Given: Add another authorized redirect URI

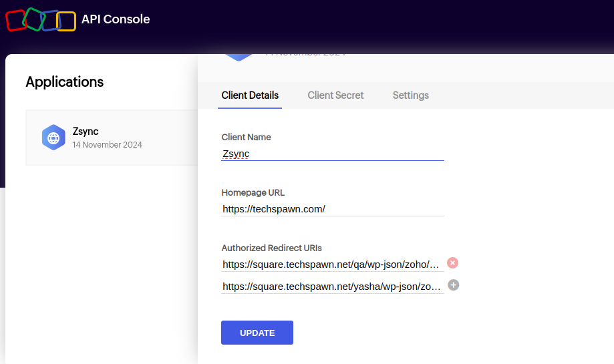Looking at the screenshot, I should pyautogui.click(x=453, y=285).
